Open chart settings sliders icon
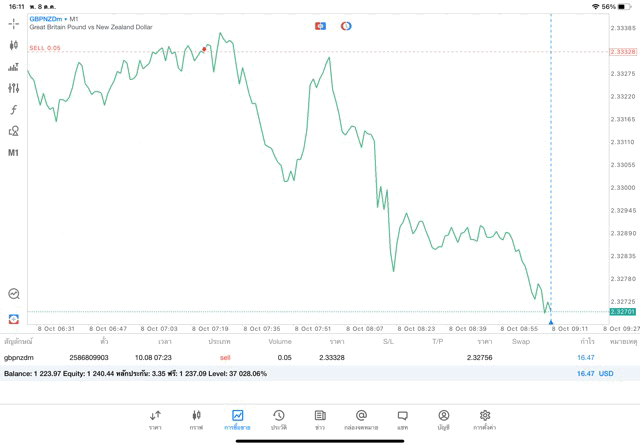This screenshot has height=447, width=640. pyautogui.click(x=14, y=88)
